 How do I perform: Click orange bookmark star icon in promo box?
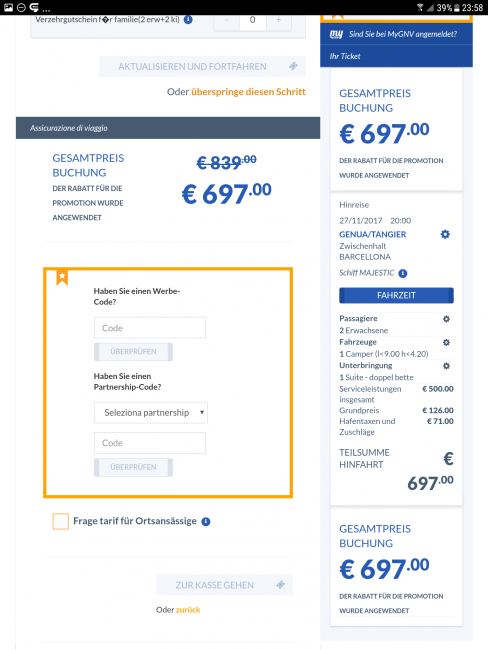[62, 277]
